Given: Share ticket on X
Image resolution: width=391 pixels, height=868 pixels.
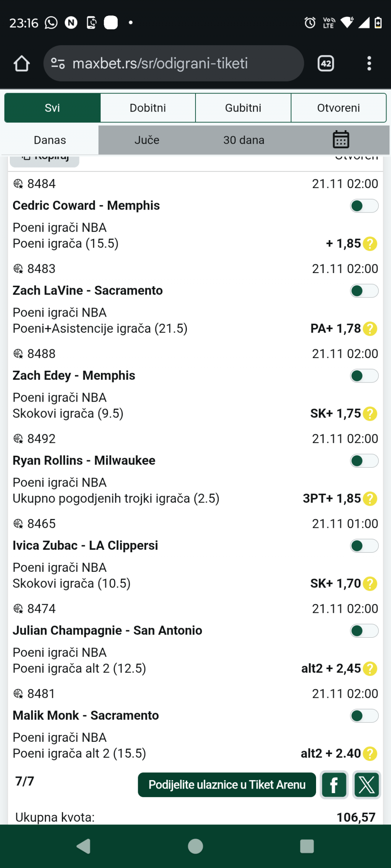Looking at the screenshot, I should [x=367, y=785].
